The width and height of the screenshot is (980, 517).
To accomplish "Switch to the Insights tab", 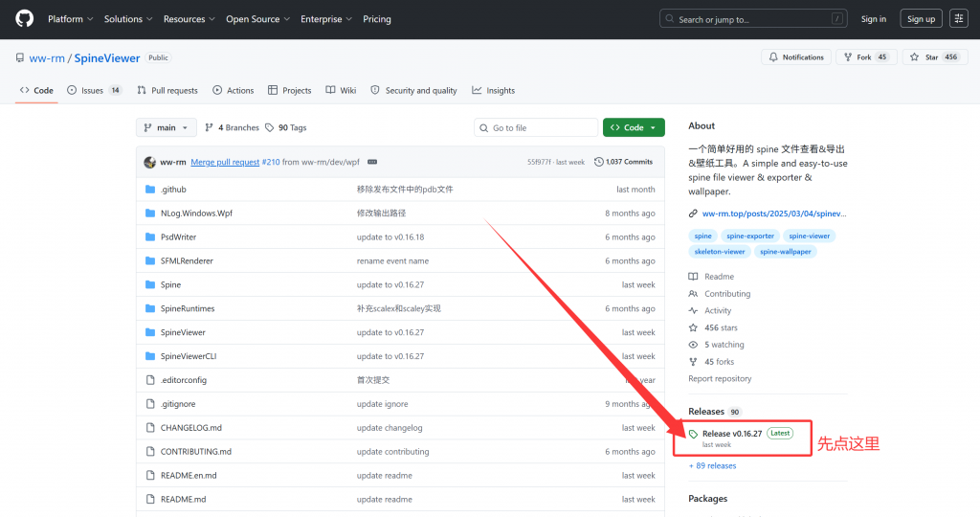I will point(493,91).
